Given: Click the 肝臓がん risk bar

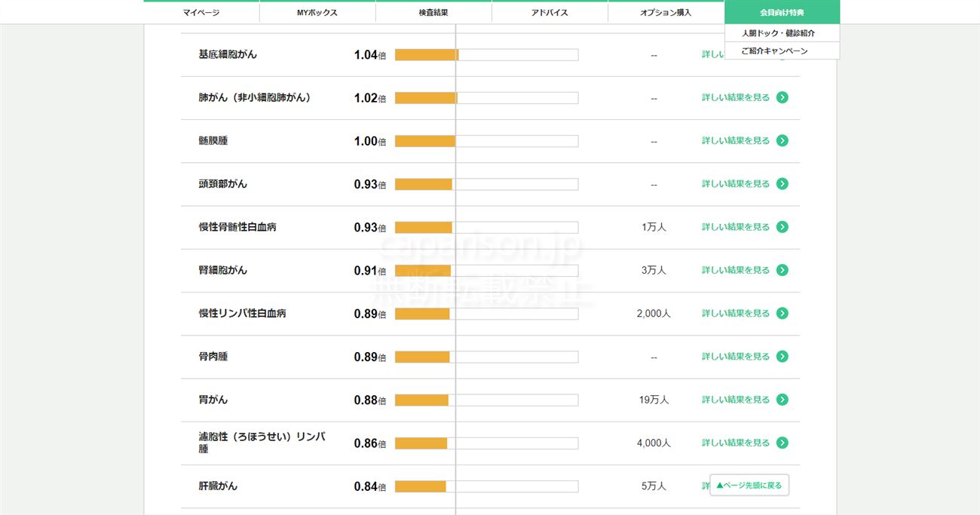Looking at the screenshot, I should click(x=486, y=486).
